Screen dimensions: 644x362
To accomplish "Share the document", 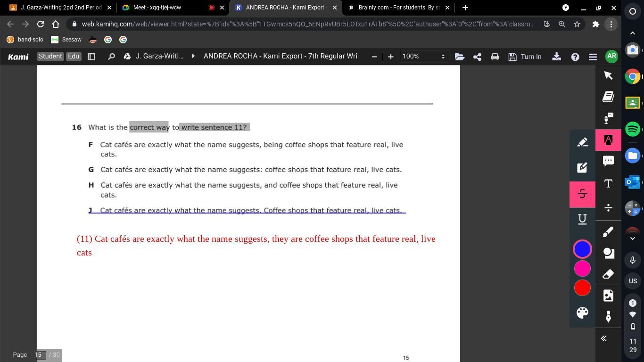I will (477, 57).
